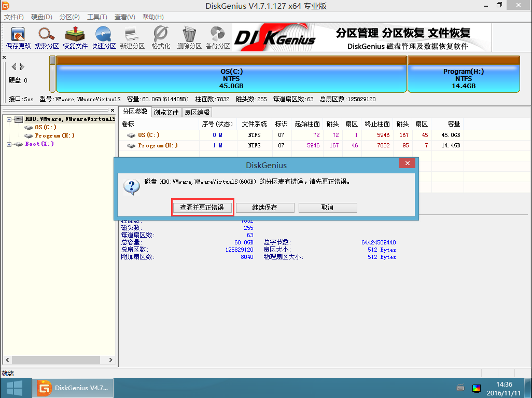Screen dimensions: 532x398
Task: Close the DiskGenius error dialog
Action: 408,163
